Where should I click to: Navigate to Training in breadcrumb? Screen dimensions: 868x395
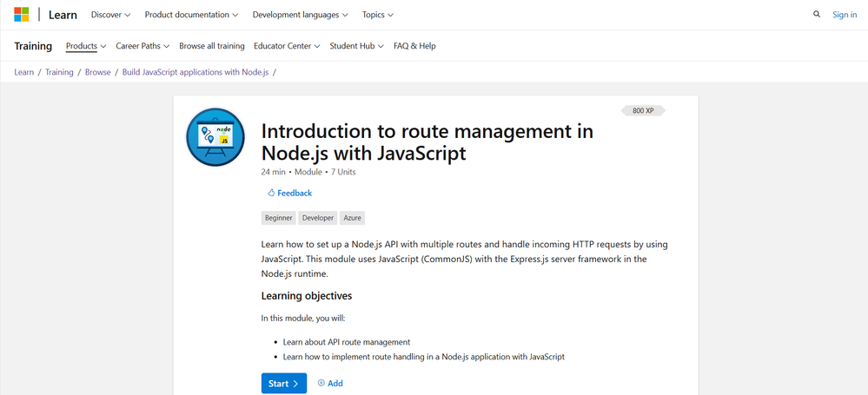pos(59,72)
